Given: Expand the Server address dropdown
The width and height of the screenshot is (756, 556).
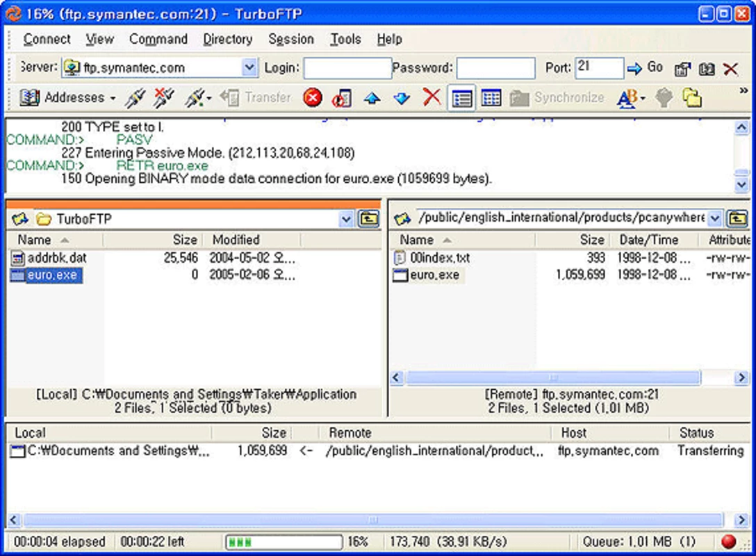Looking at the screenshot, I should (249, 67).
